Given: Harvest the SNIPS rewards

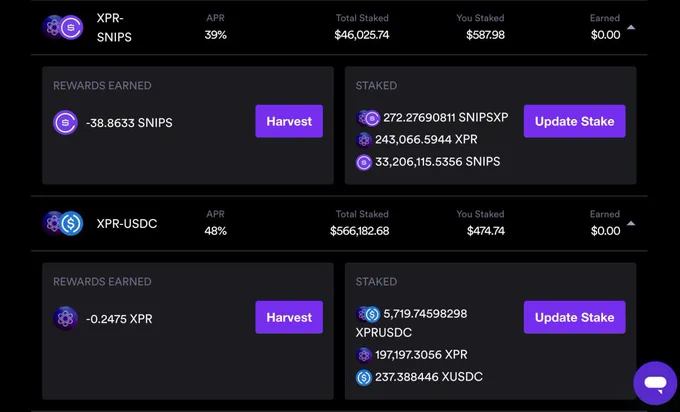Looking at the screenshot, I should (x=289, y=121).
